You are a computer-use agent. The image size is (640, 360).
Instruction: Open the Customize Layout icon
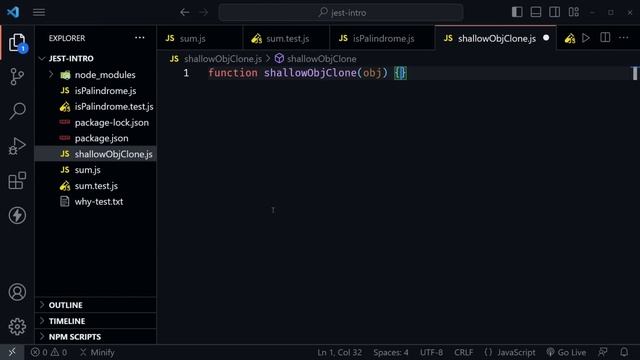click(x=573, y=12)
